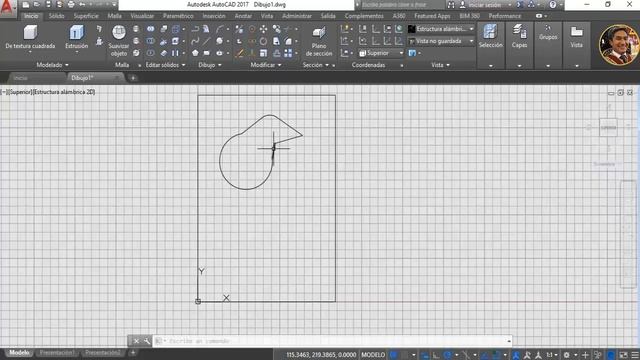This screenshot has height=360, width=640.
Task: Click the customization menu icon in status bar
Action: point(636,355)
